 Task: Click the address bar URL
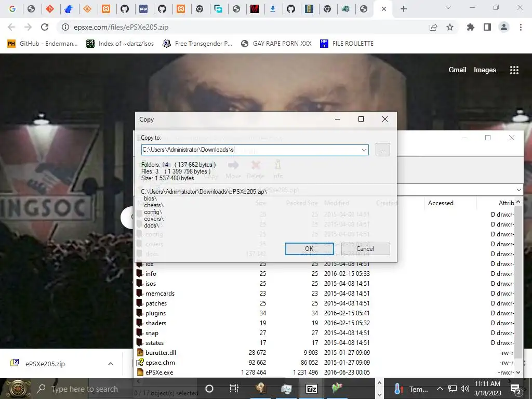[121, 27]
